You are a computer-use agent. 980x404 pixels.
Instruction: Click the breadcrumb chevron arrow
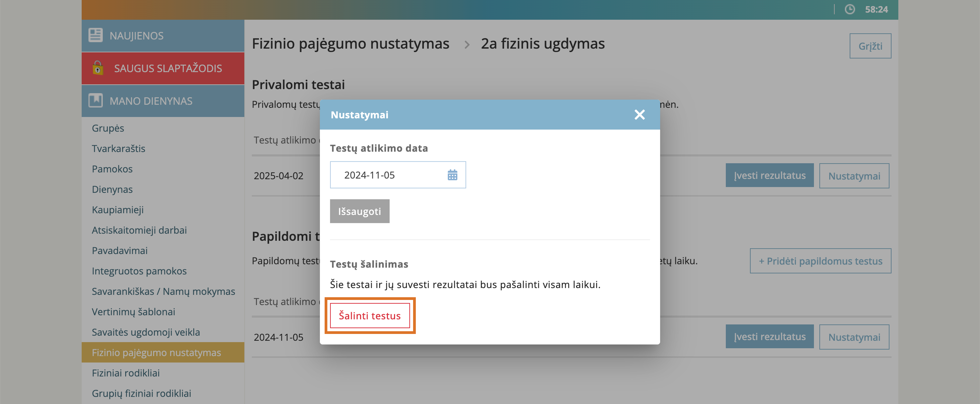tap(467, 45)
